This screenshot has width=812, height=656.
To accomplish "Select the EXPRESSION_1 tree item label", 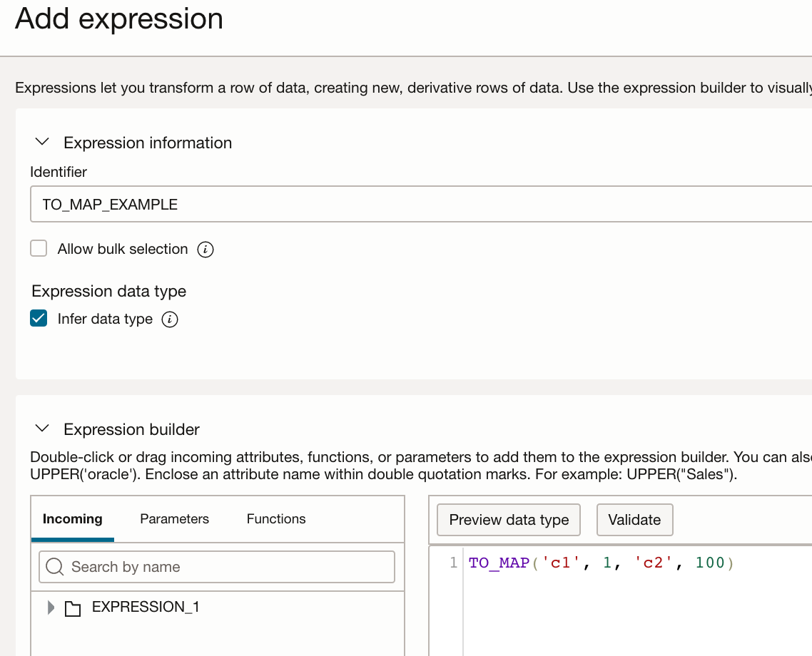I will pos(146,607).
